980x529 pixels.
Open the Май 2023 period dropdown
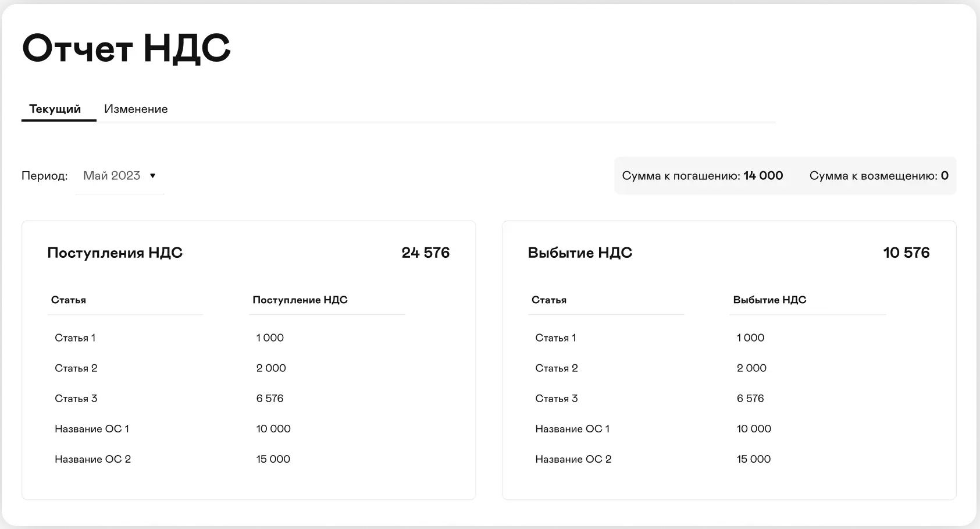pyautogui.click(x=120, y=176)
